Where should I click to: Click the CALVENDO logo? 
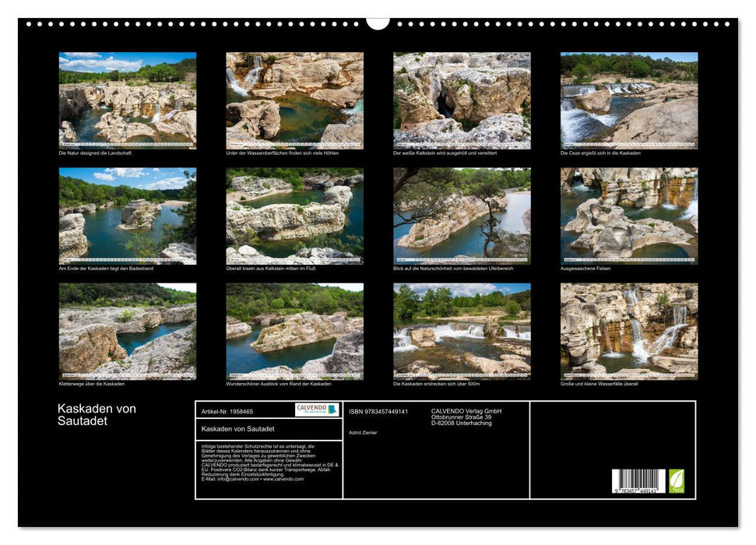(x=317, y=410)
